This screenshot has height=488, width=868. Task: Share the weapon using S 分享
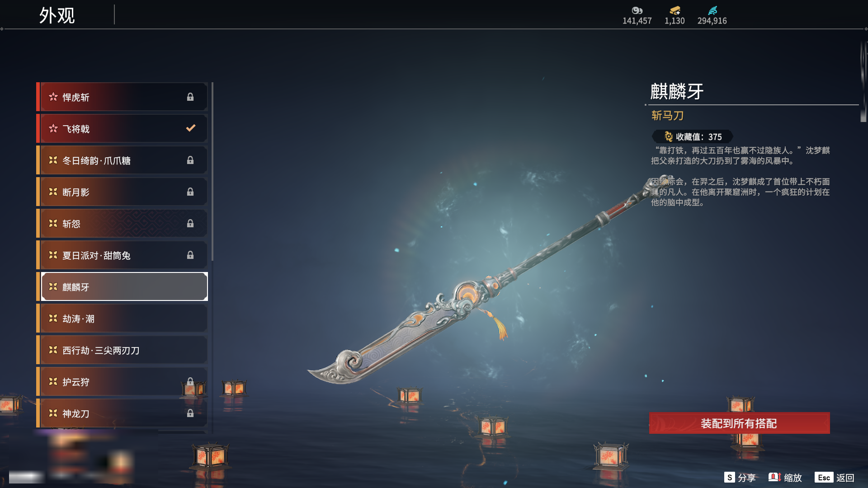740,478
